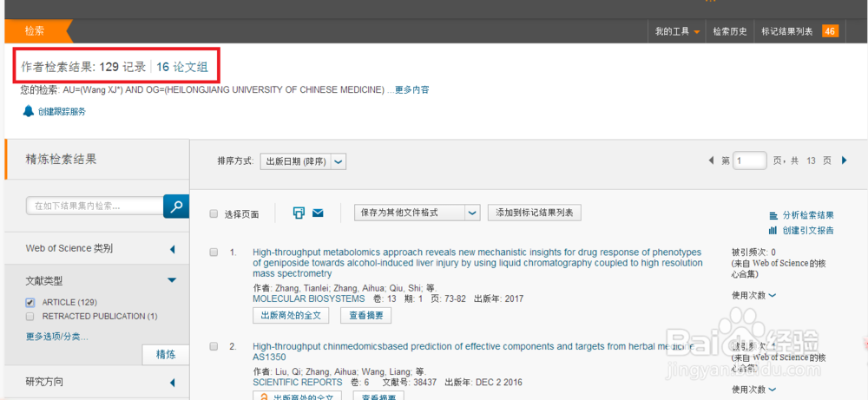Uncheck the ARTICLE (129) filter
This screenshot has height=400, width=868.
pyautogui.click(x=30, y=303)
